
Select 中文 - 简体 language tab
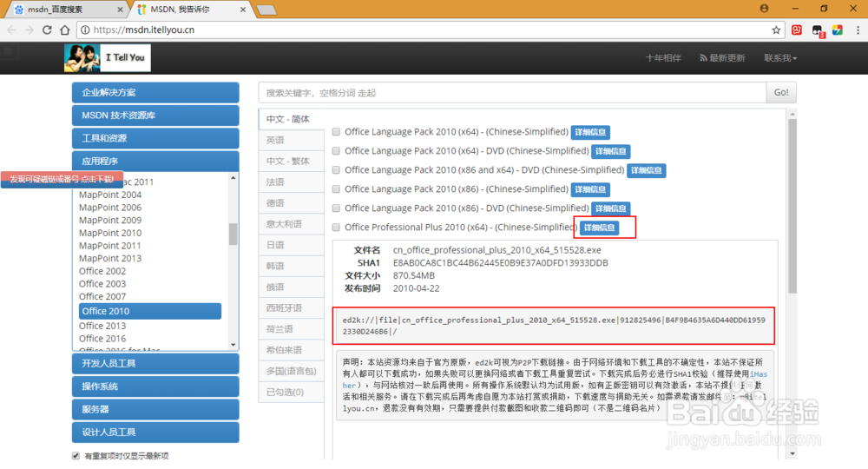(291, 119)
